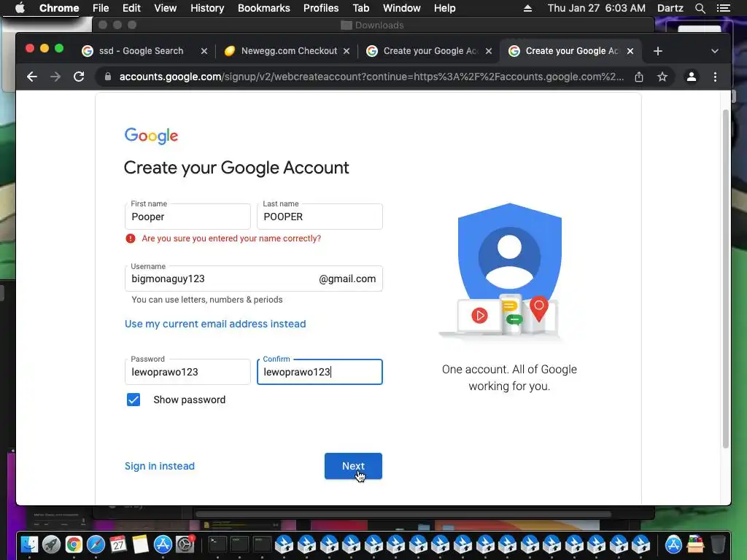This screenshot has width=747, height=560.
Task: Switch to Newegg.com Checkout tab
Action: coord(289,51)
